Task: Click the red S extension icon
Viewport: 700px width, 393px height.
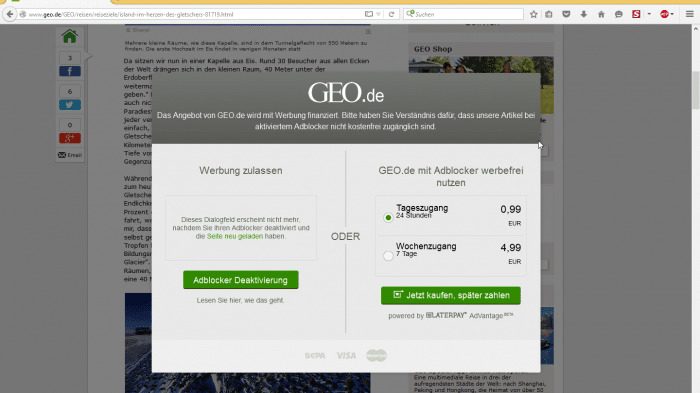Action: (x=636, y=14)
